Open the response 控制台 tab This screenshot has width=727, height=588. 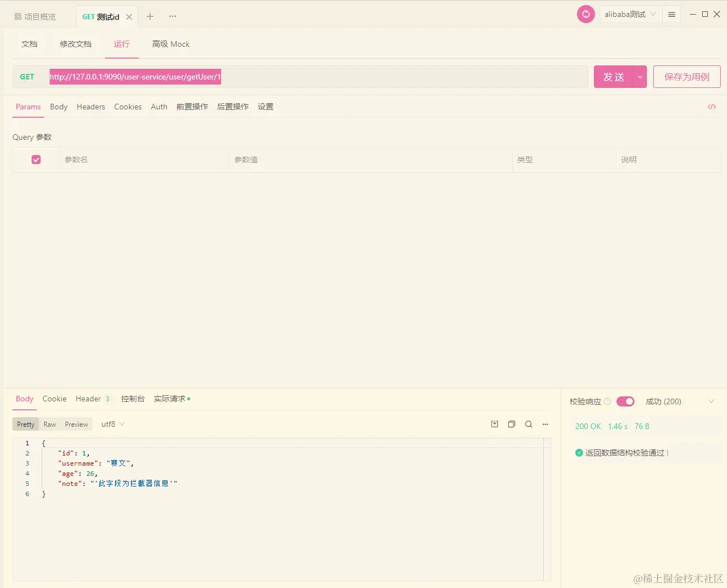pos(133,399)
